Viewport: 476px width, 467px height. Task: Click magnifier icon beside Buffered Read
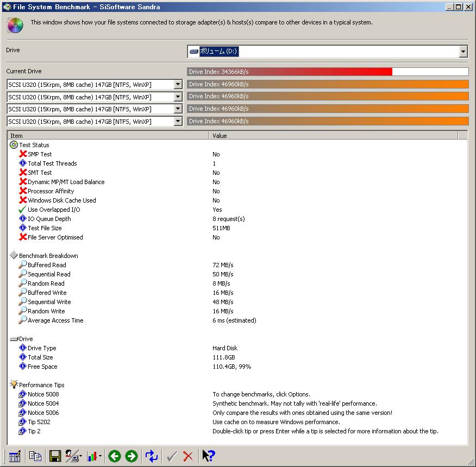(x=22, y=265)
